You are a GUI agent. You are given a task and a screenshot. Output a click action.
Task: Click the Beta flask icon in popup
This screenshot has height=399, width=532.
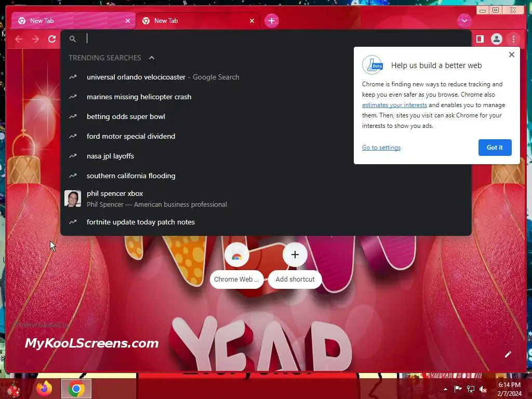coord(373,65)
